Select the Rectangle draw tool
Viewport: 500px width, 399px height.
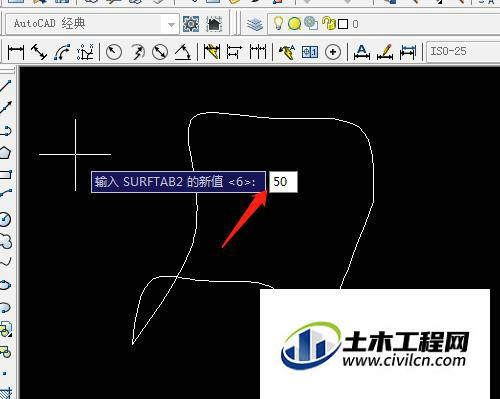[6, 175]
